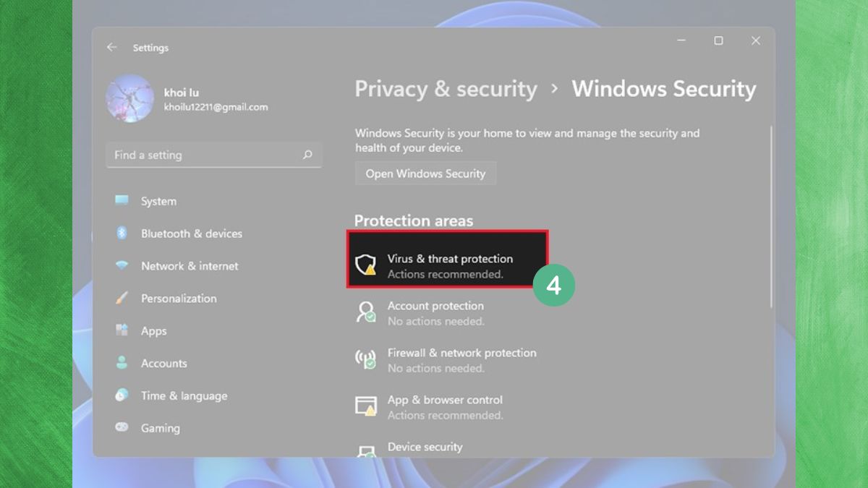Click the Network wifi icon in sidebar
Screen dimensions: 868x488
[122, 265]
